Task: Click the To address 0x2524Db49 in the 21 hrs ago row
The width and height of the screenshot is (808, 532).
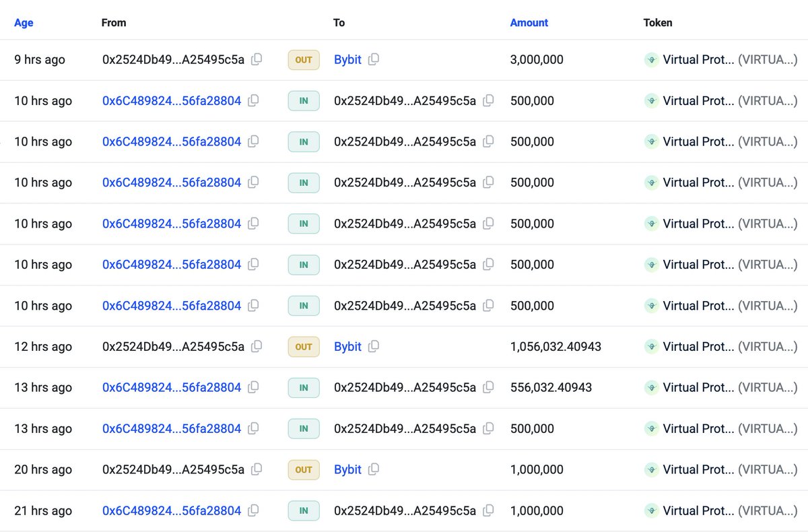Action: (x=405, y=510)
